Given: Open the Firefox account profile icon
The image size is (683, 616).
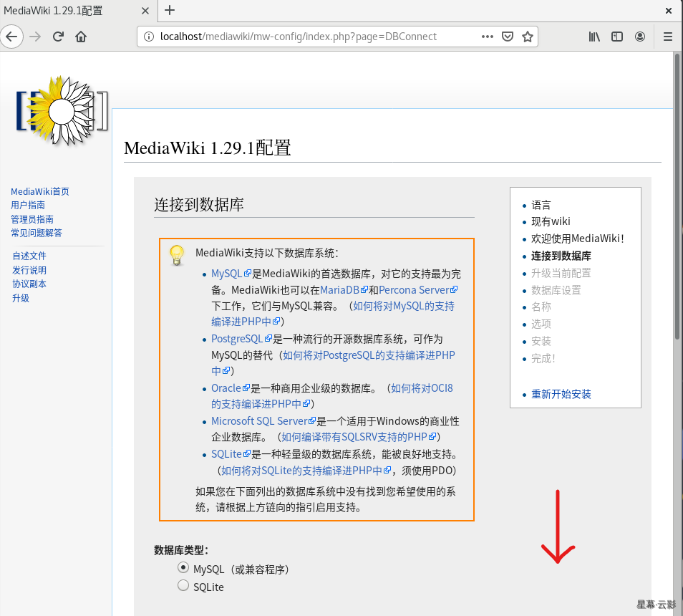Looking at the screenshot, I should pos(640,37).
